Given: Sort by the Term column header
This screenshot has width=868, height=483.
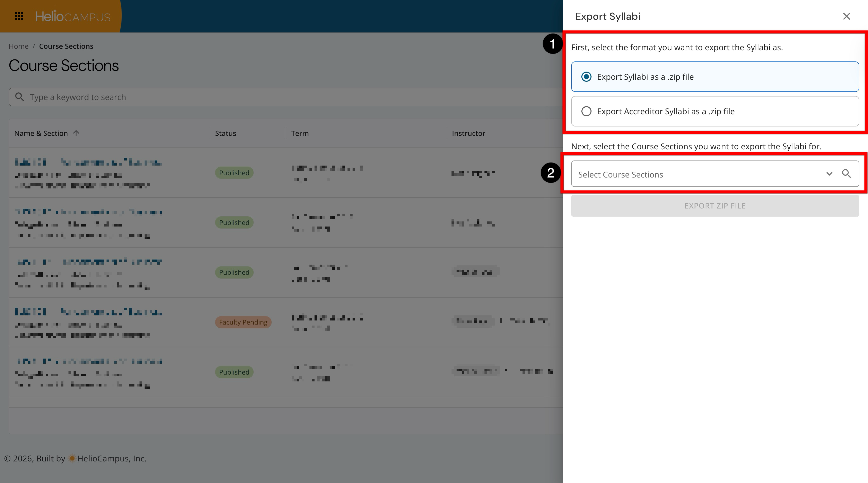Looking at the screenshot, I should 300,133.
